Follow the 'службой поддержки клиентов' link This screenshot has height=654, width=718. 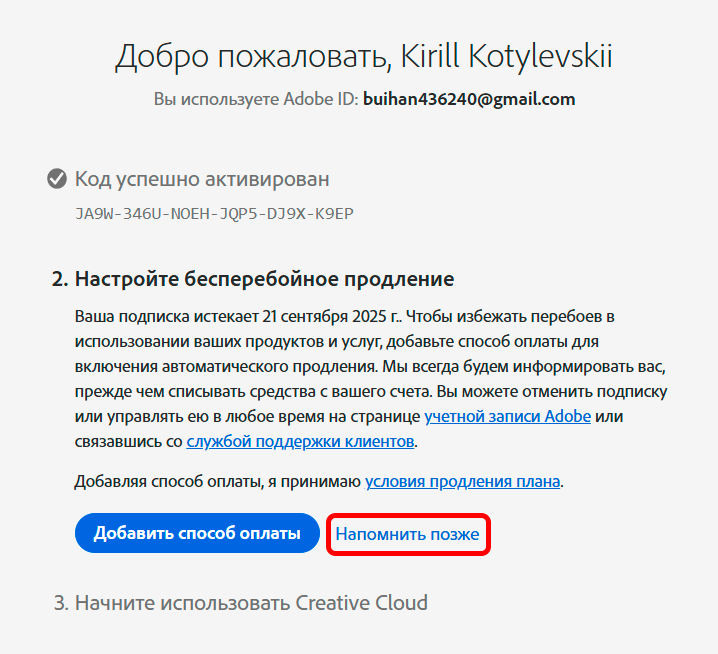coord(300,441)
